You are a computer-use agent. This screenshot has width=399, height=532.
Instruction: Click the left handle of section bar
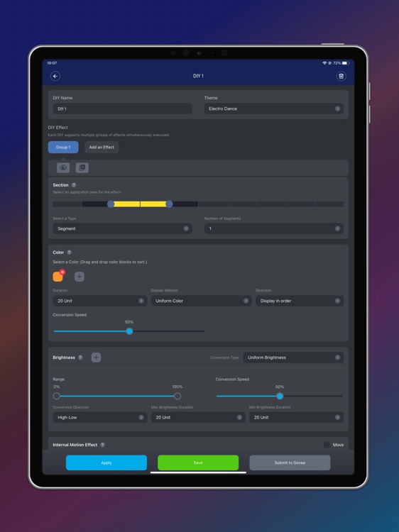point(111,204)
